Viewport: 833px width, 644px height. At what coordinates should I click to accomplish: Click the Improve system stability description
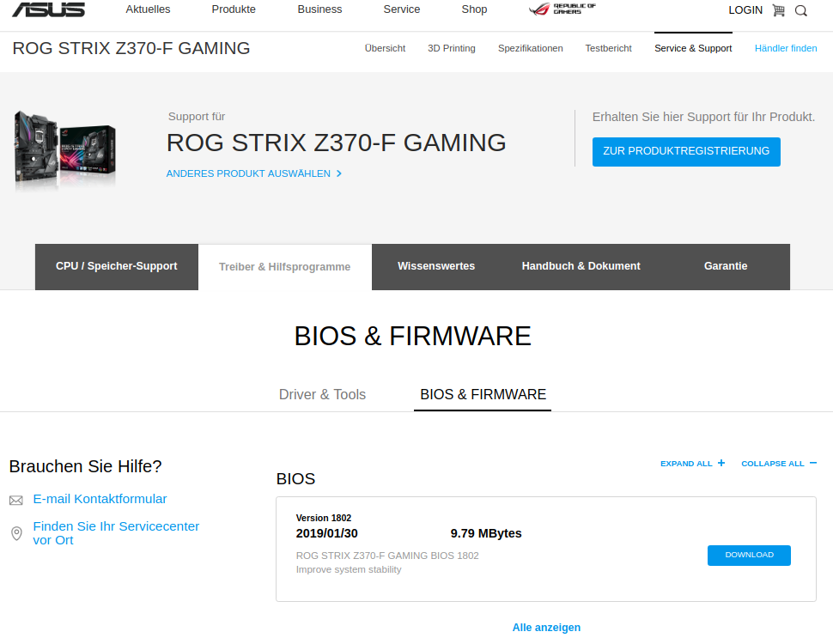pos(349,569)
